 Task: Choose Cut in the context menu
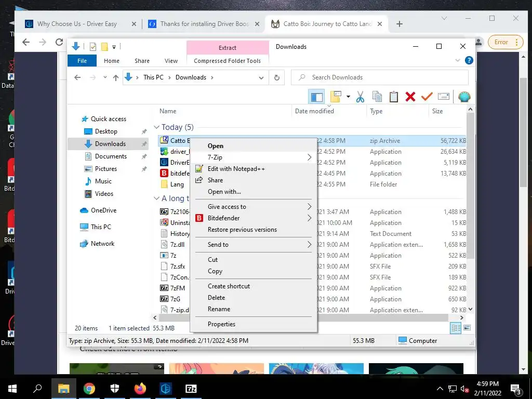tap(254, 260)
